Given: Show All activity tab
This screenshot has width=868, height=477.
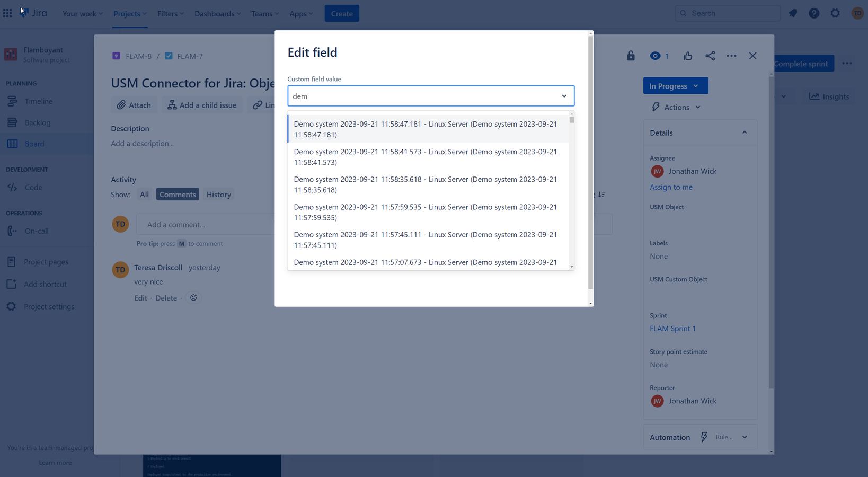Looking at the screenshot, I should click(x=144, y=195).
